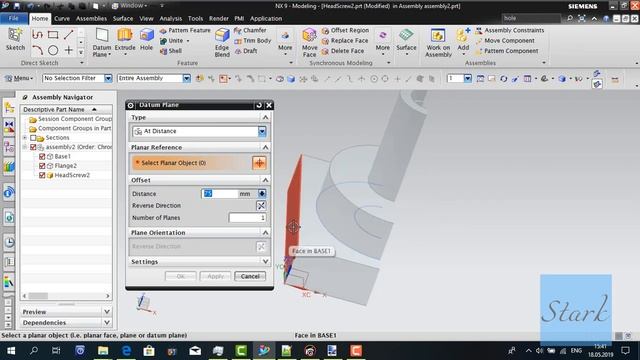Start the Move Face command
Image resolution: width=640 pixels, height=360 pixels.
pos(309,42)
